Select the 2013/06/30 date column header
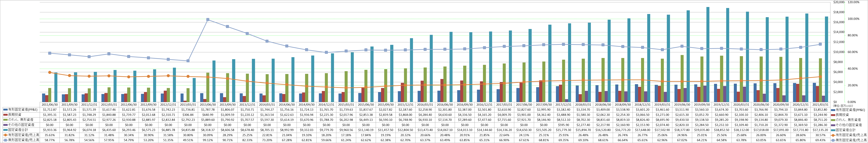 click(x=208, y=105)
